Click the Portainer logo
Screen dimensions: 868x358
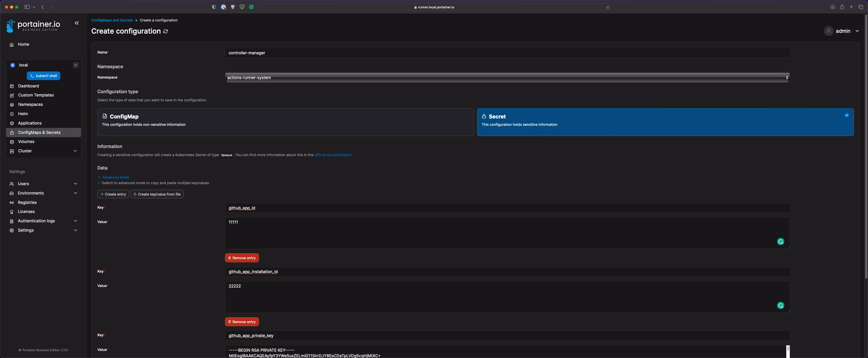(x=33, y=26)
